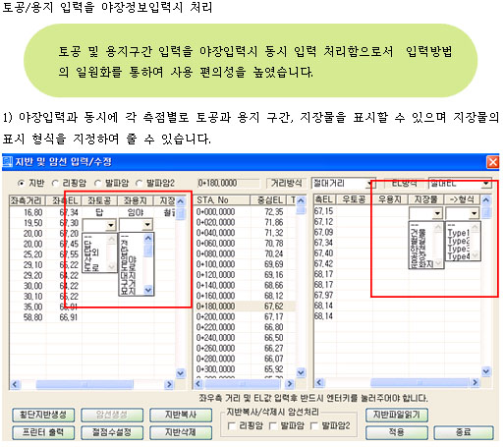
Task: Open the 좌토공 cell dropdown arrow
Action: [111, 225]
